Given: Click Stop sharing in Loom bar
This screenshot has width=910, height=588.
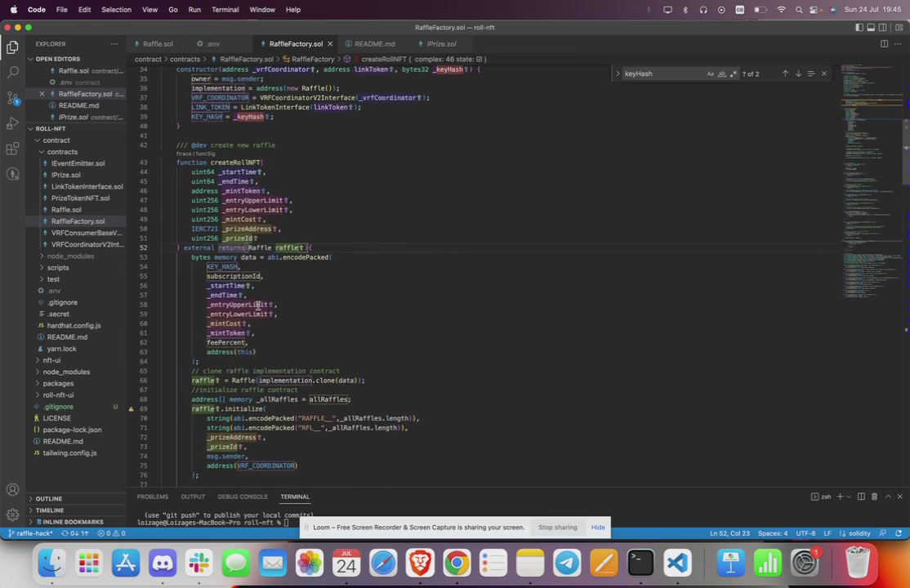Looking at the screenshot, I should coord(558,528).
